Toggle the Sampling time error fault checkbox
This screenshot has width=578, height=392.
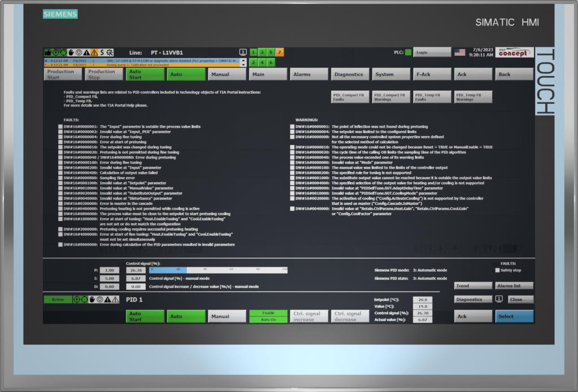(60, 178)
